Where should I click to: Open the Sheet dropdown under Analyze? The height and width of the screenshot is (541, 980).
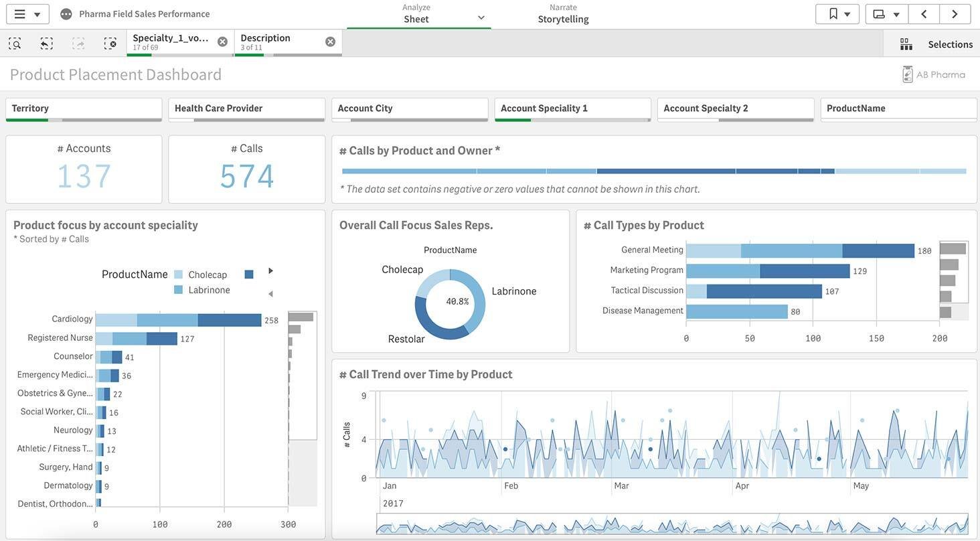[479, 18]
